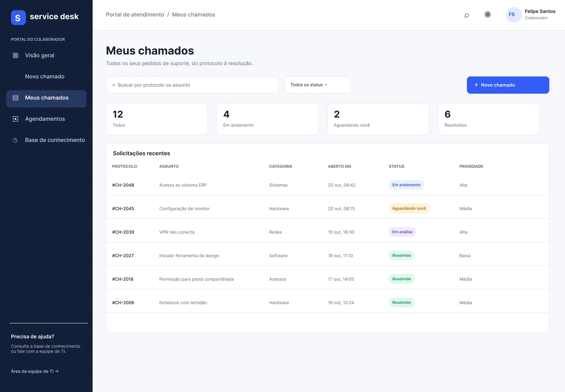Select the Aguardando você 2 card

(378, 119)
